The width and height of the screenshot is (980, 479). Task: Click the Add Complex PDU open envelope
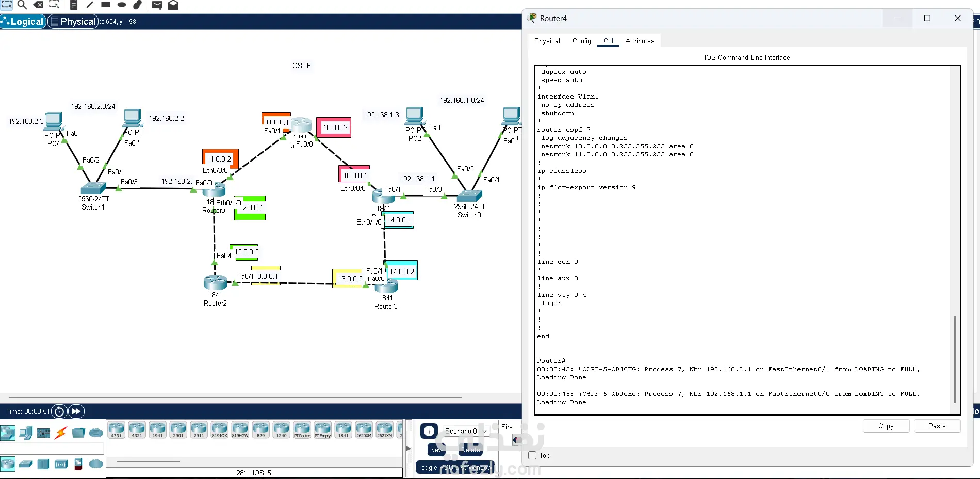[173, 5]
